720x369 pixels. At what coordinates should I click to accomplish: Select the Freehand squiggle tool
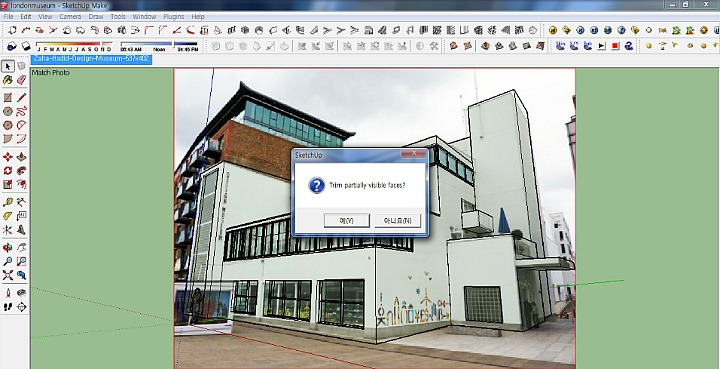(21, 112)
